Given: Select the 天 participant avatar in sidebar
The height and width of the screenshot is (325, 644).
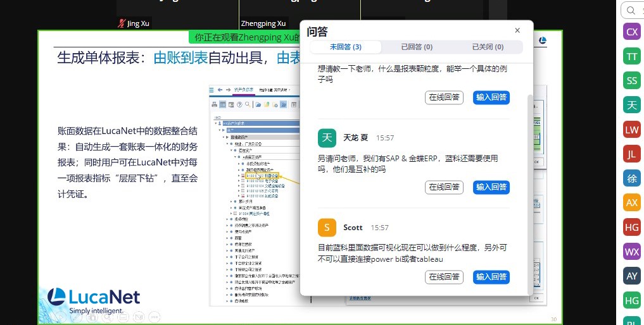Looking at the screenshot, I should point(632,105).
